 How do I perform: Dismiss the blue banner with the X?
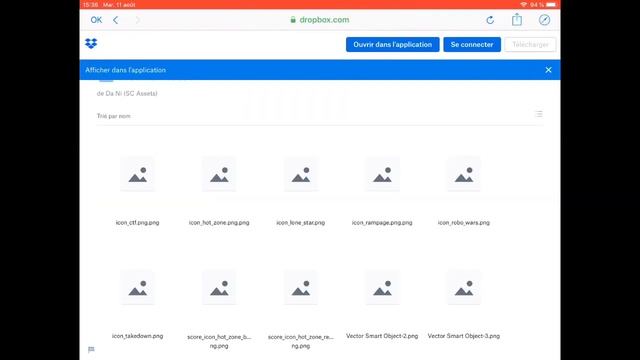point(548,70)
